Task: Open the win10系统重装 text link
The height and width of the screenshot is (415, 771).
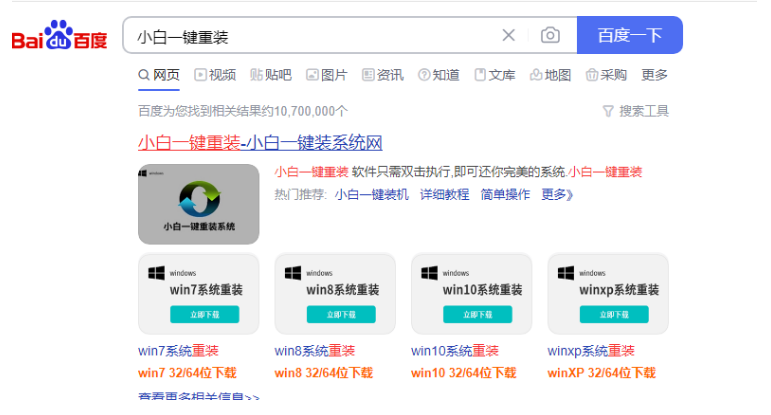Action: click(x=455, y=351)
